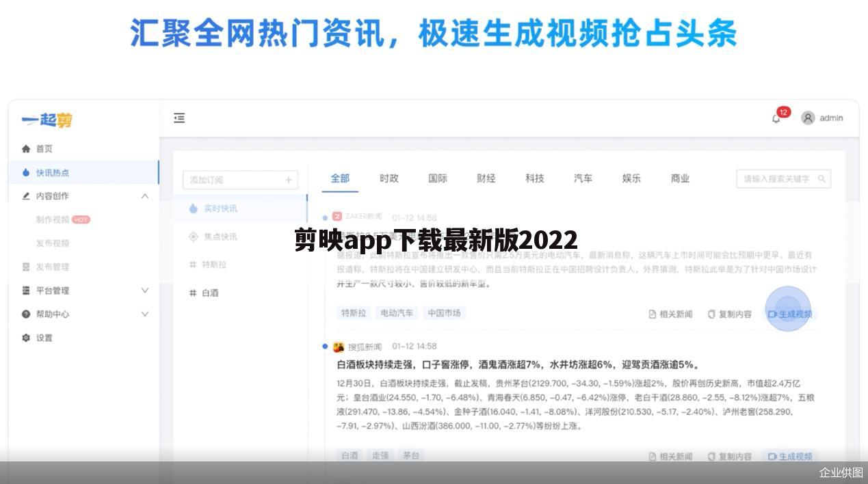Open 设置 gear icon
The width and height of the screenshot is (868, 484).
click(x=26, y=338)
